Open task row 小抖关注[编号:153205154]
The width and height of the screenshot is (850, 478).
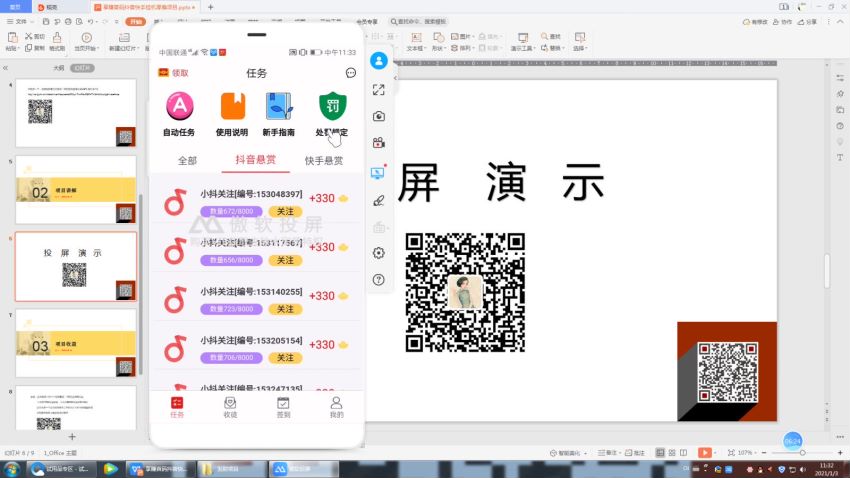(x=256, y=348)
